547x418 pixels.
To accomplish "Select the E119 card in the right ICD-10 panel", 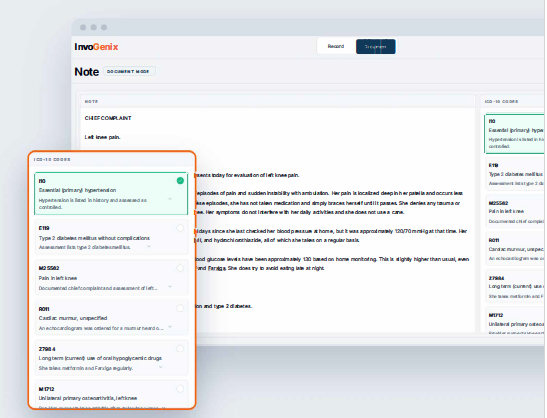I will coord(515,173).
